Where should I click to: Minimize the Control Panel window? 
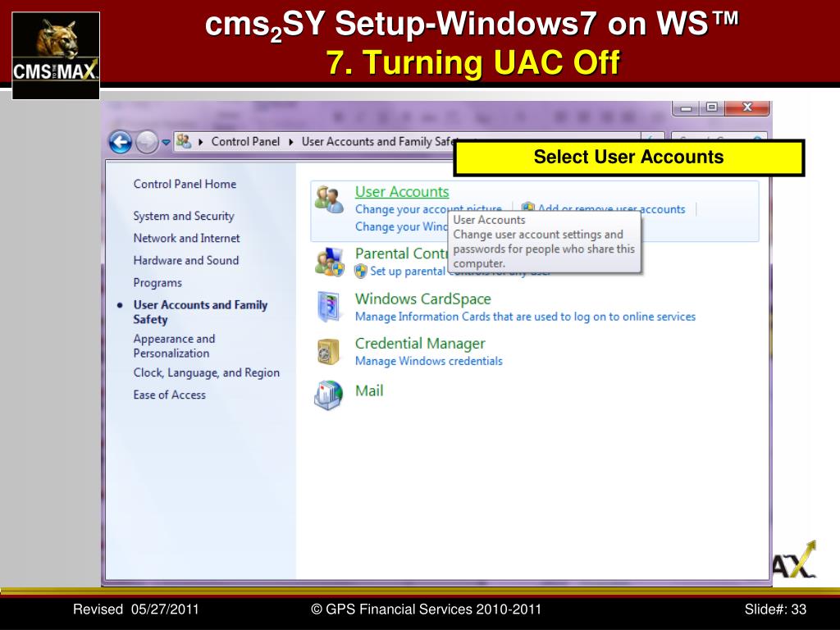pyautogui.click(x=685, y=108)
